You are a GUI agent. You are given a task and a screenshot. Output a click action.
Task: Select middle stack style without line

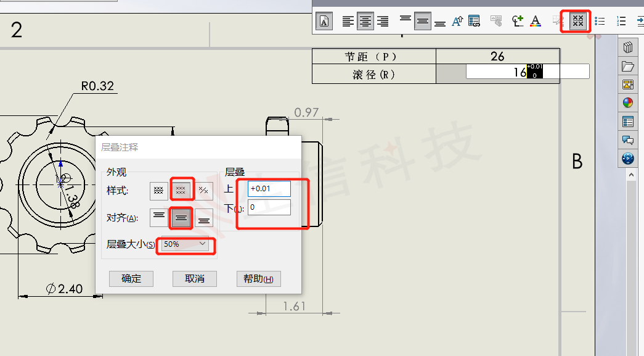[181, 190]
